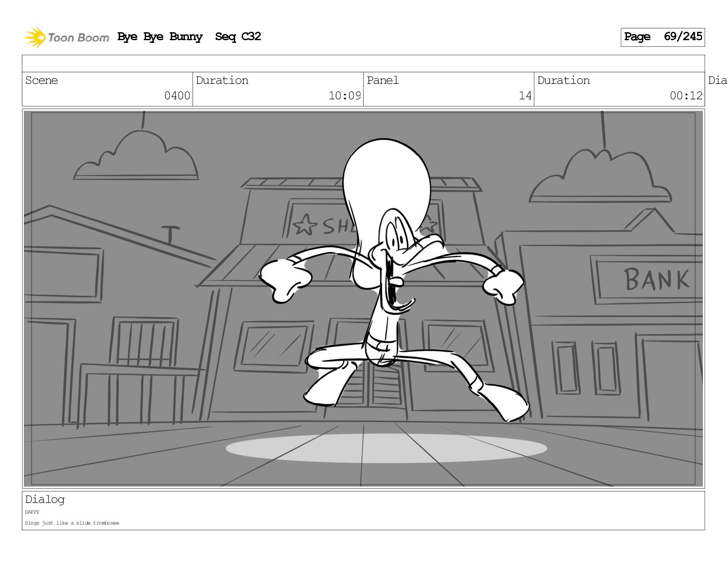Click the scene duration value '10:09'
728x563 pixels.
[x=345, y=96]
